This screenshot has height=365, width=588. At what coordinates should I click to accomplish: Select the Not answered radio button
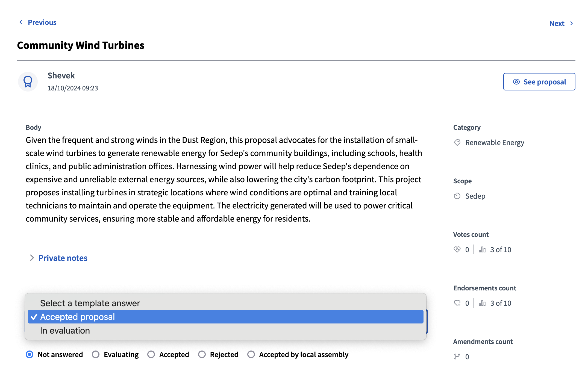tap(30, 354)
